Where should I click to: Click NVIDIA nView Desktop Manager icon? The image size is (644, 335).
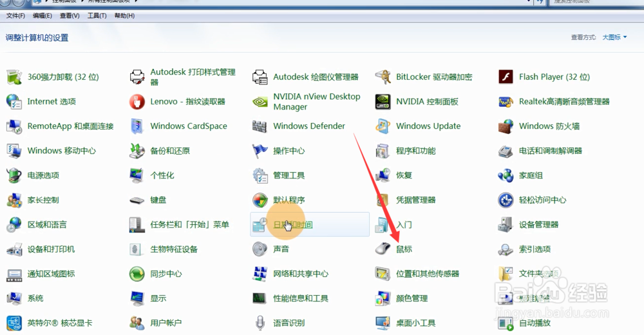[x=260, y=102]
